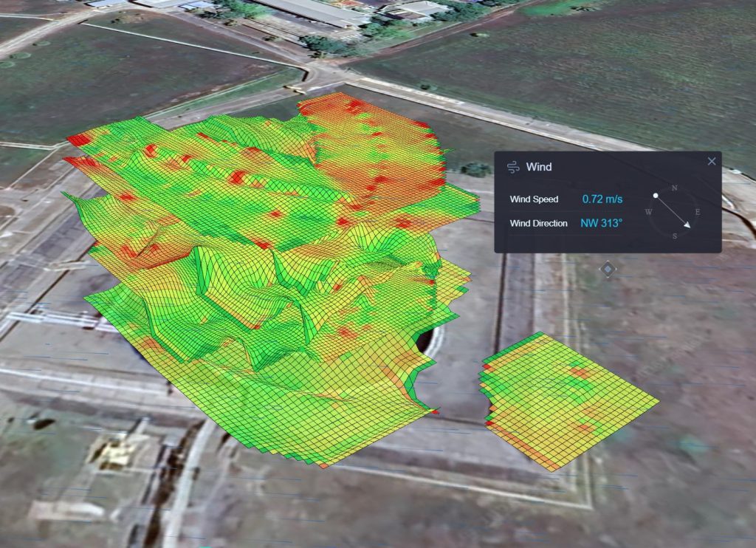The width and height of the screenshot is (756, 548).
Task: Close the Wind information panel
Action: 712,161
